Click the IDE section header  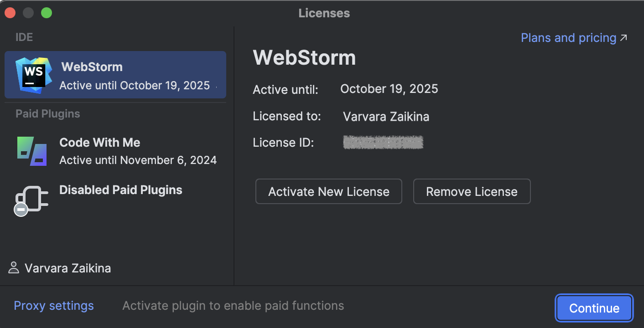coord(24,37)
